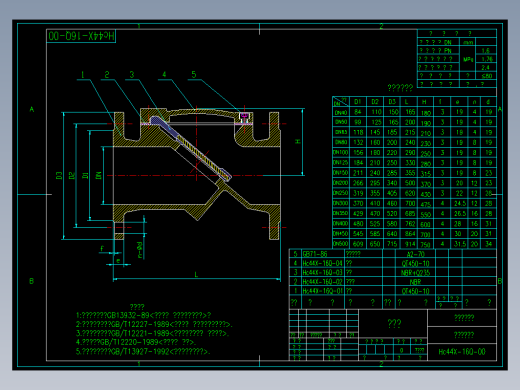
Task: Click the n-Φd hole dimension label under the flange
Action: coord(140,250)
